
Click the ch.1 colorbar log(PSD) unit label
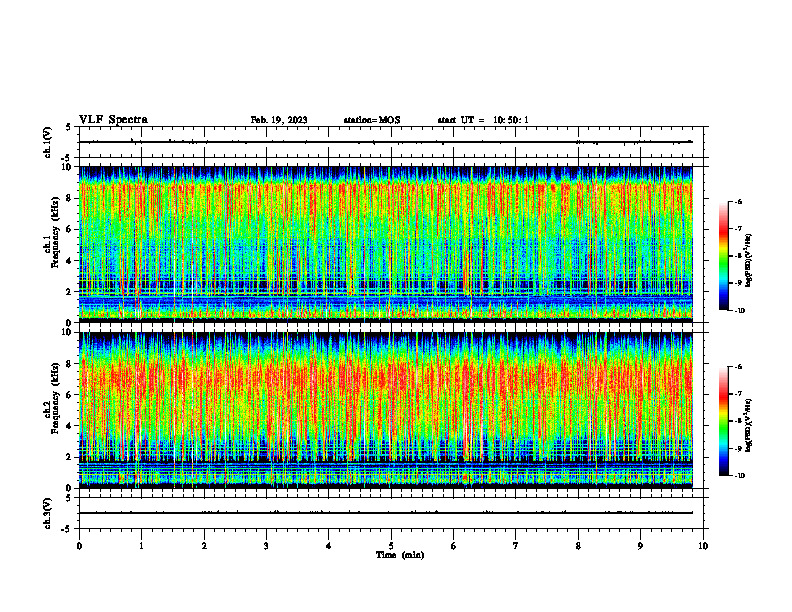pos(750,260)
